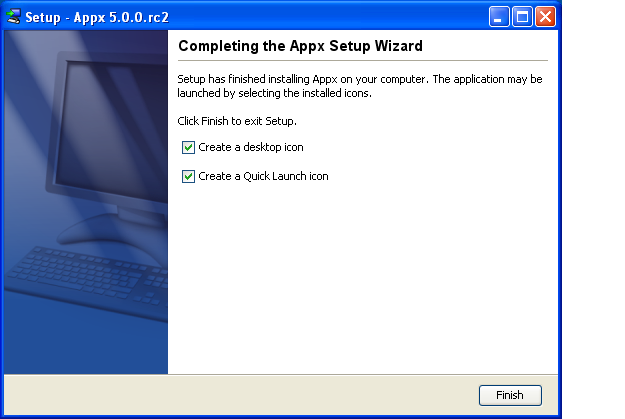Image resolution: width=625 pixels, height=419 pixels.
Task: Click the "Create a Quick Launch icon" label text
Action: click(x=263, y=176)
